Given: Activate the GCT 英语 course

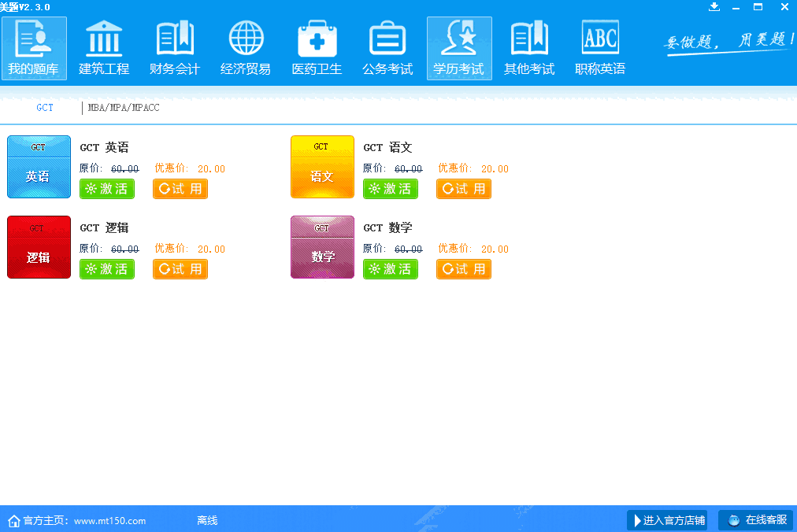Looking at the screenshot, I should [107, 189].
